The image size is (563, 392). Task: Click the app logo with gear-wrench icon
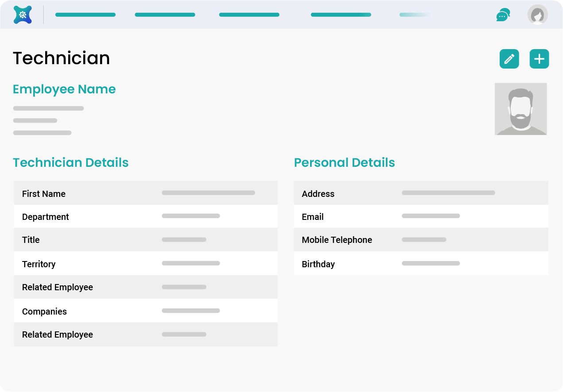click(x=22, y=14)
